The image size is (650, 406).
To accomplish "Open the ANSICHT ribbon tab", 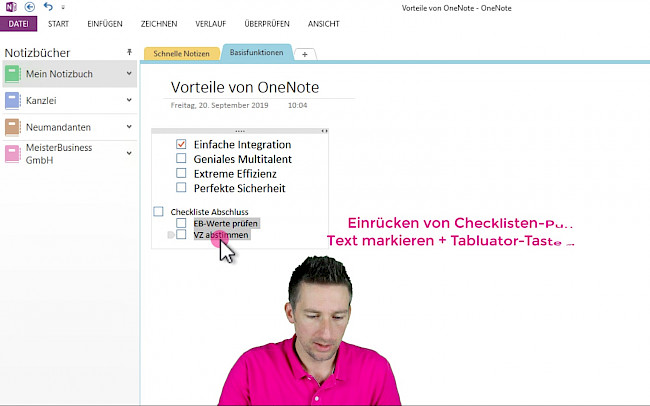I will 323,24.
